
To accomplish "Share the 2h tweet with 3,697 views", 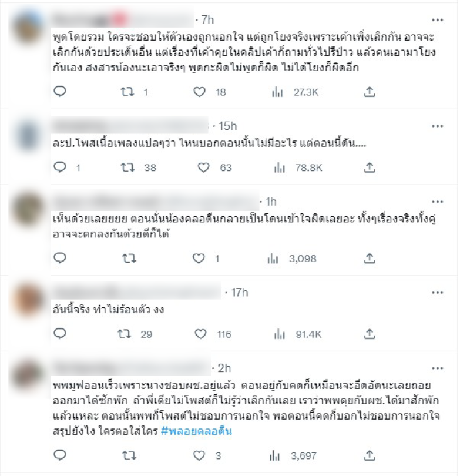I will (x=370, y=455).
